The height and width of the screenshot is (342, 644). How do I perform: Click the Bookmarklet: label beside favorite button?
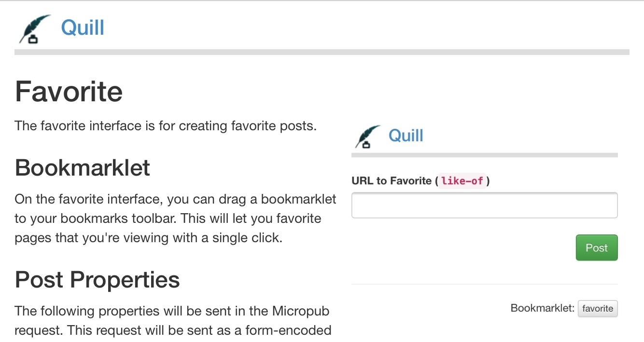(x=542, y=308)
